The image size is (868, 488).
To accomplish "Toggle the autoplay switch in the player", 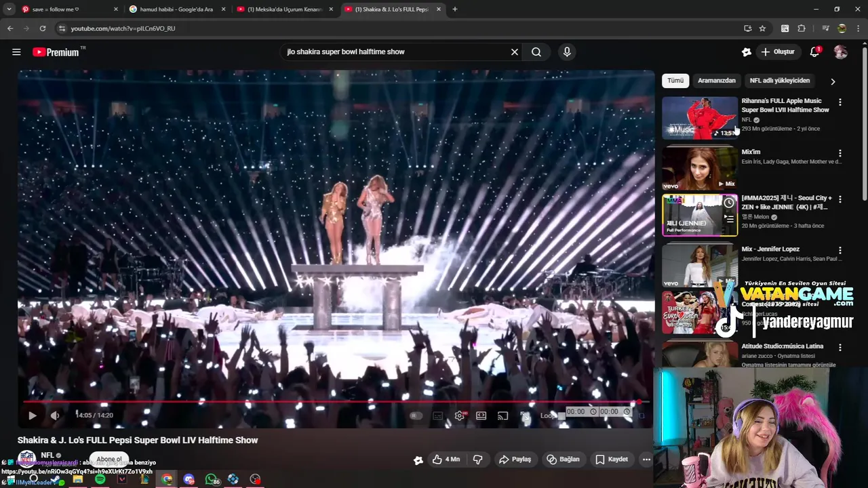I will [x=416, y=415].
